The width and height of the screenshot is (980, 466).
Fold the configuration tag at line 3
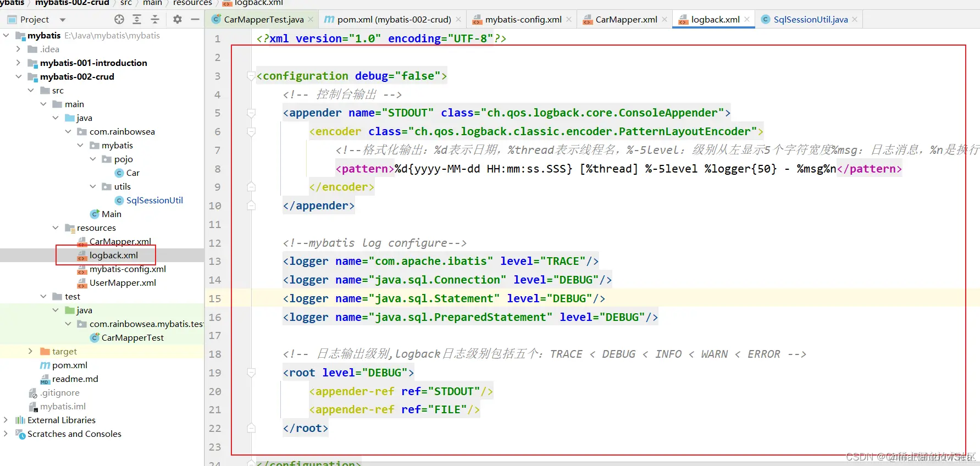pos(251,76)
